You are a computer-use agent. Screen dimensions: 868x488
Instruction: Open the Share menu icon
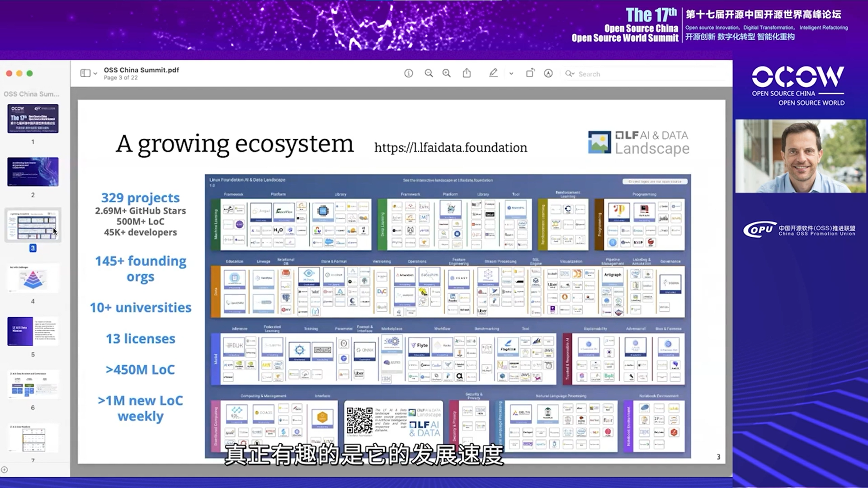pos(467,73)
